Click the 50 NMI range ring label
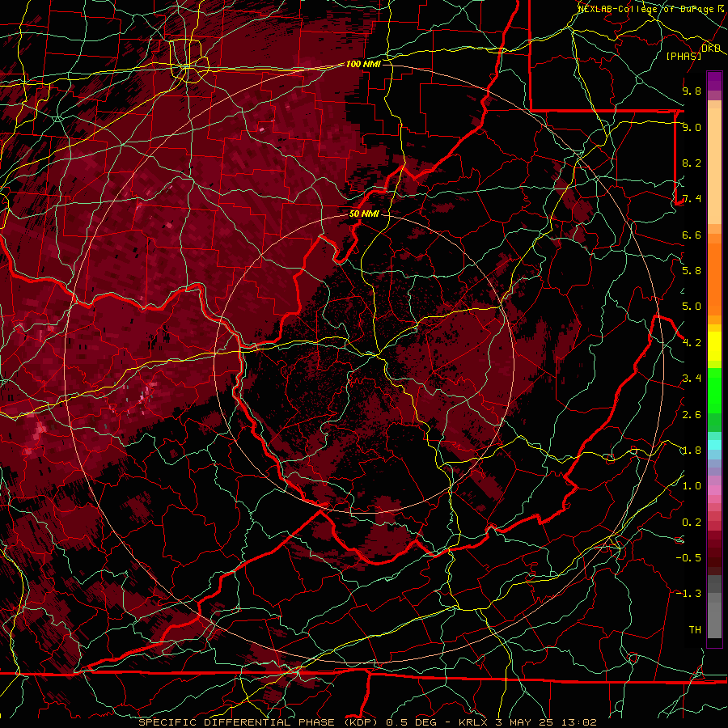 coord(365,214)
